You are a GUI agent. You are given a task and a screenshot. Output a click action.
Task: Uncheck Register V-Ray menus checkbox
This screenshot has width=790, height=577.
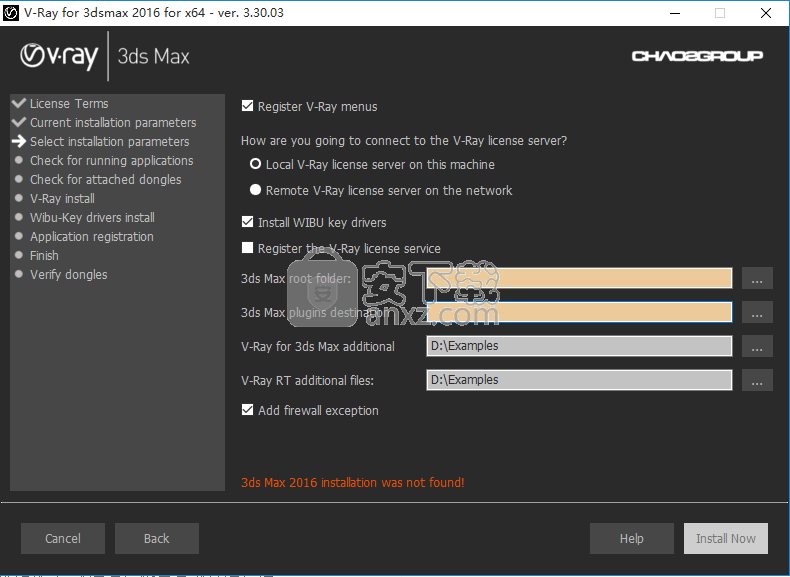(247, 106)
